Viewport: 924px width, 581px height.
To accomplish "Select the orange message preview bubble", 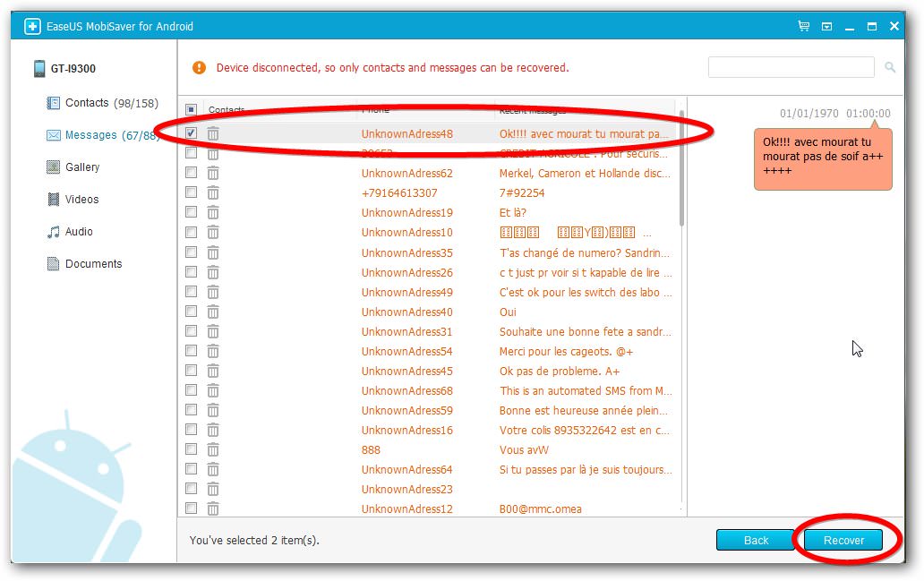I will (823, 159).
